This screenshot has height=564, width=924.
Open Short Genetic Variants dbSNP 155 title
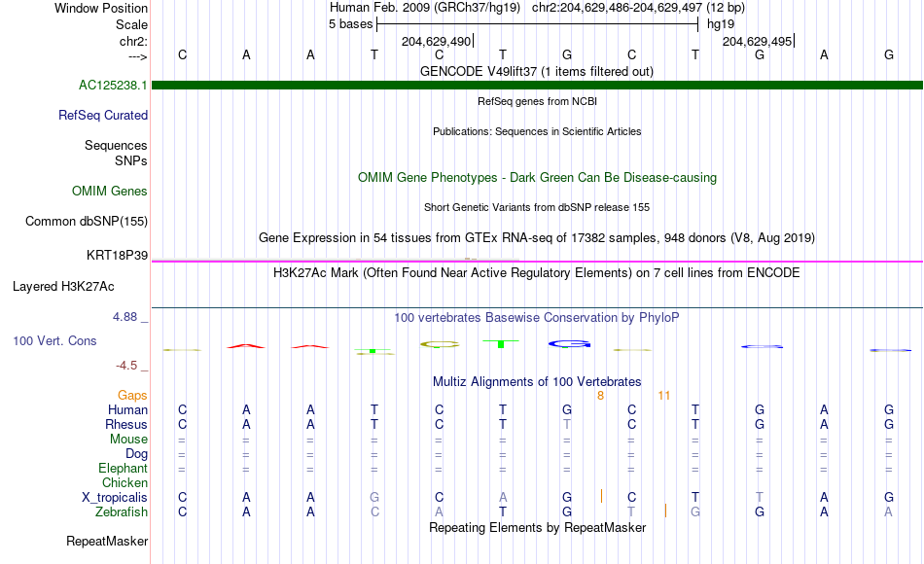[537, 207]
